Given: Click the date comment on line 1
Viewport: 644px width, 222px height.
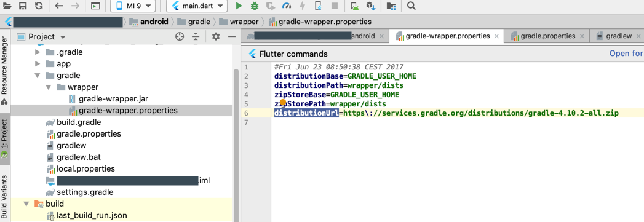Looking at the screenshot, I should 339,67.
